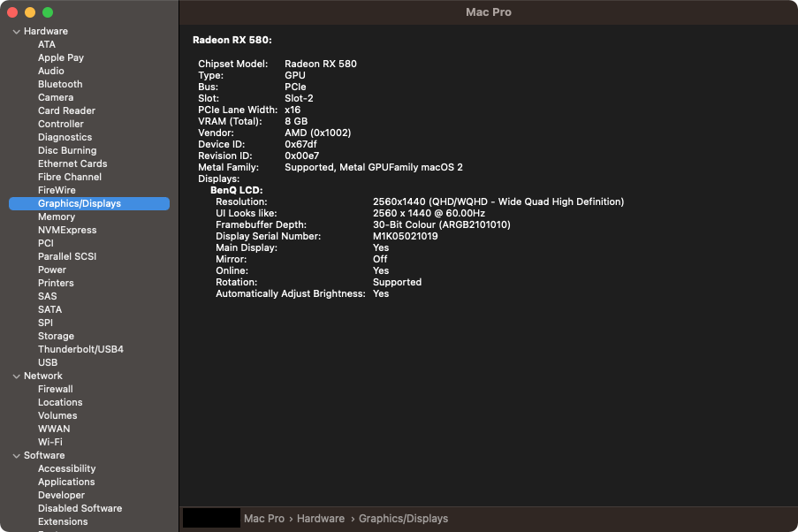Select the WWAN entry
Screen dimensions: 798x532
(54, 429)
